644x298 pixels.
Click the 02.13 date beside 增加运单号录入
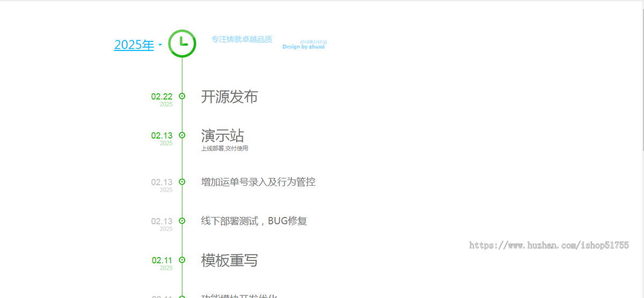[162, 183]
